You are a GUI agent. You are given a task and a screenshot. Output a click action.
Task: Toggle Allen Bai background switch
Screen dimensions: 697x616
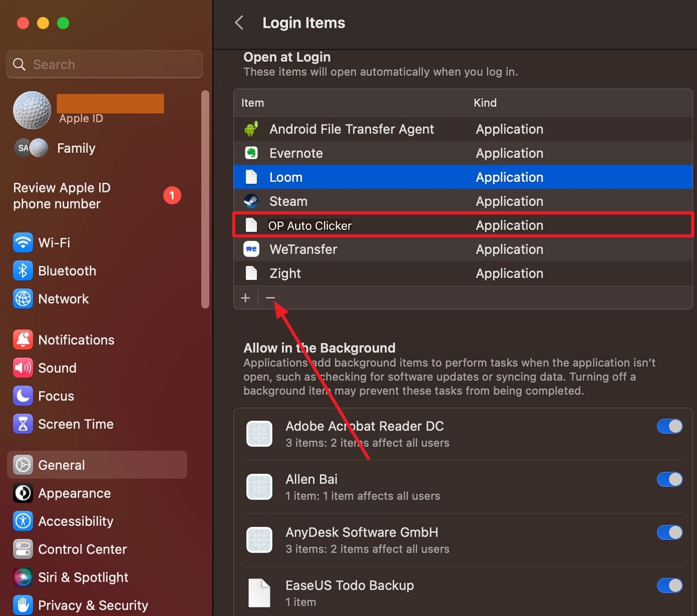click(670, 479)
